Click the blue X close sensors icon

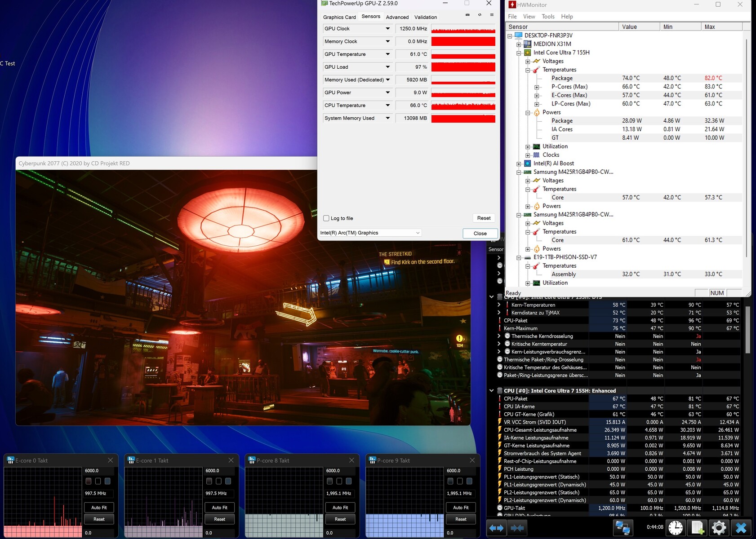pyautogui.click(x=741, y=528)
